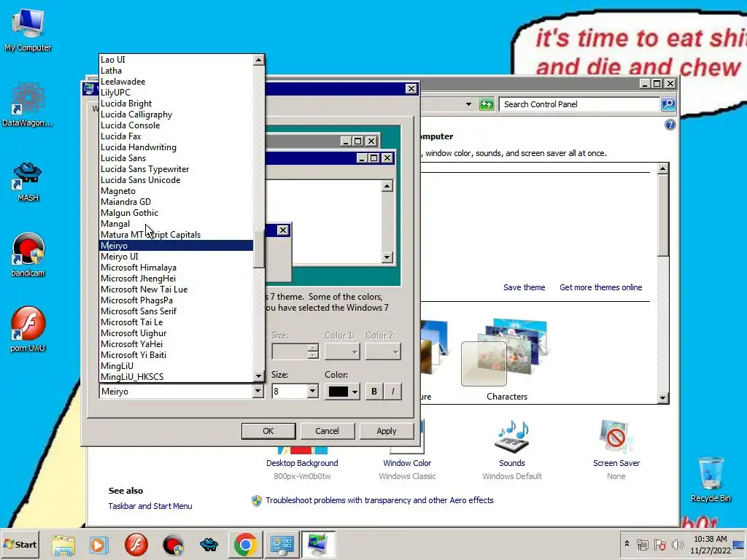Select Microsoft Himalaya font
This screenshot has height=560, width=747.
pyautogui.click(x=176, y=268)
